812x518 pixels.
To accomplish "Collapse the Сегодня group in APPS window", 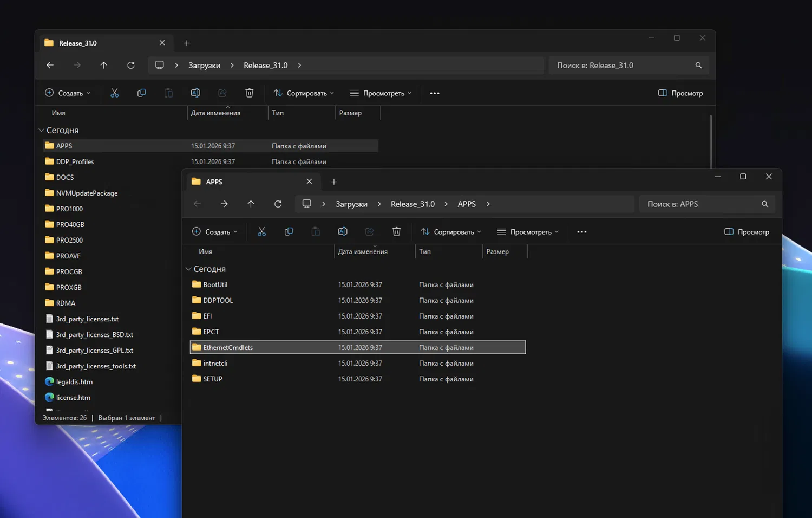I will point(188,269).
